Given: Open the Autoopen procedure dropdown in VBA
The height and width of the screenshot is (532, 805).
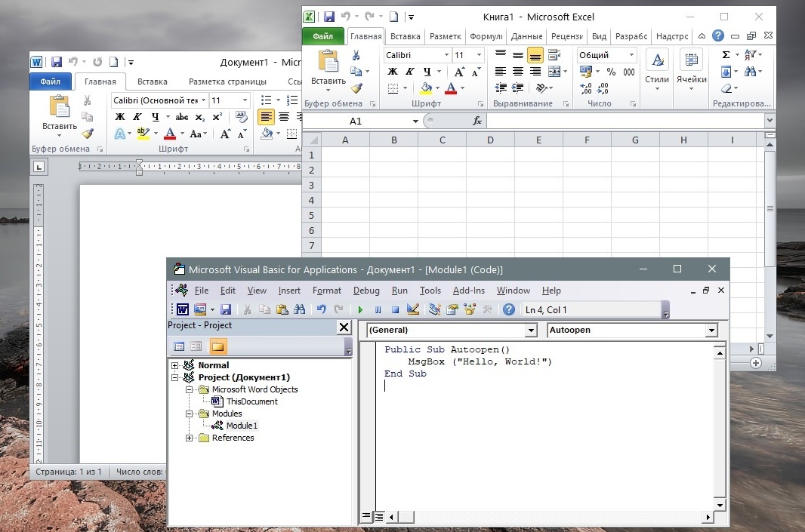Looking at the screenshot, I should click(x=711, y=331).
